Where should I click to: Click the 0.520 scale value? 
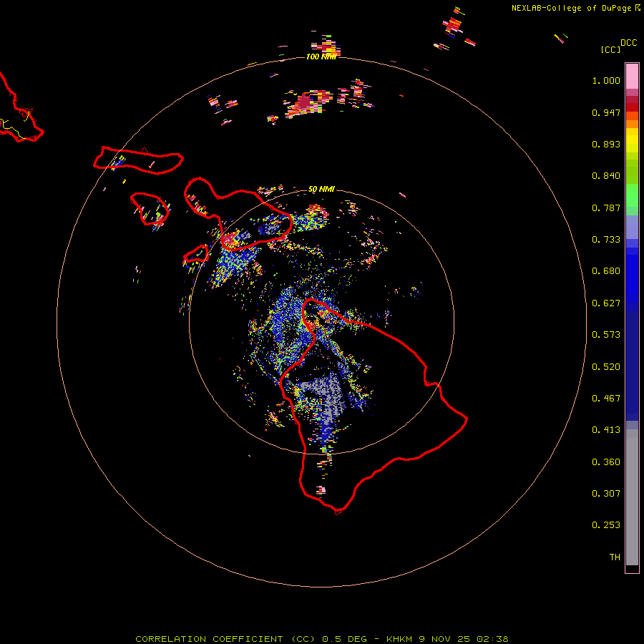pyautogui.click(x=606, y=367)
